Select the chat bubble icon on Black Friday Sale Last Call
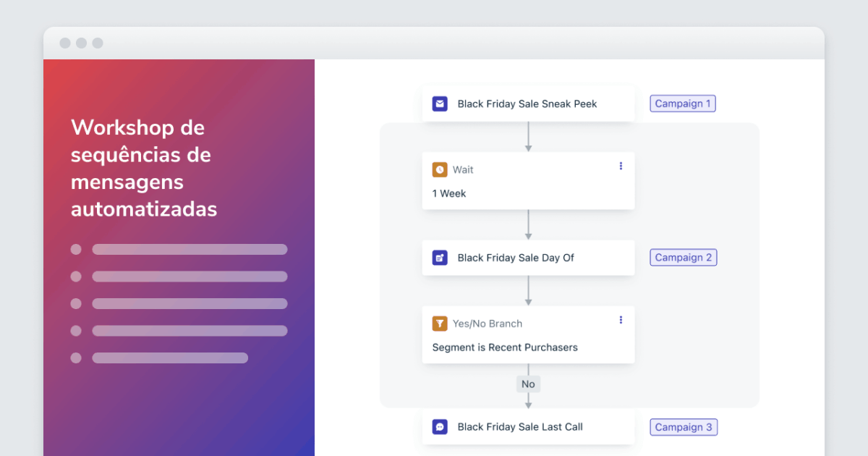Viewport: 868px width, 456px height. (x=440, y=427)
